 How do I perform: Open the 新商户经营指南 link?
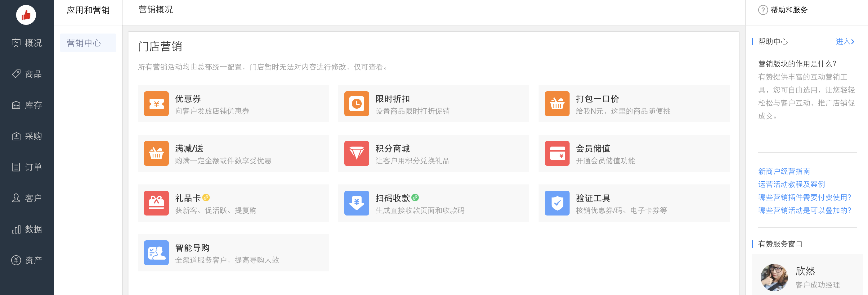click(784, 171)
